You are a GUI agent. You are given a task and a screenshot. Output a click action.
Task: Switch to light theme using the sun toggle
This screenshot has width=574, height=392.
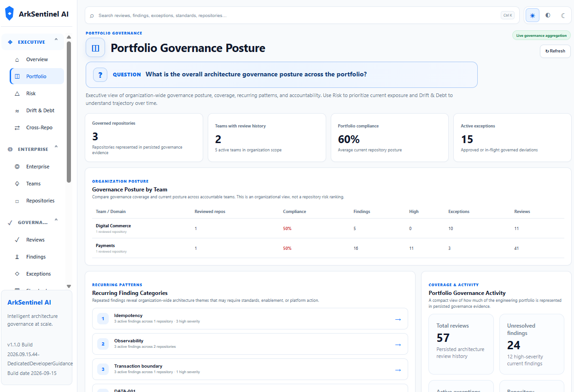click(533, 15)
